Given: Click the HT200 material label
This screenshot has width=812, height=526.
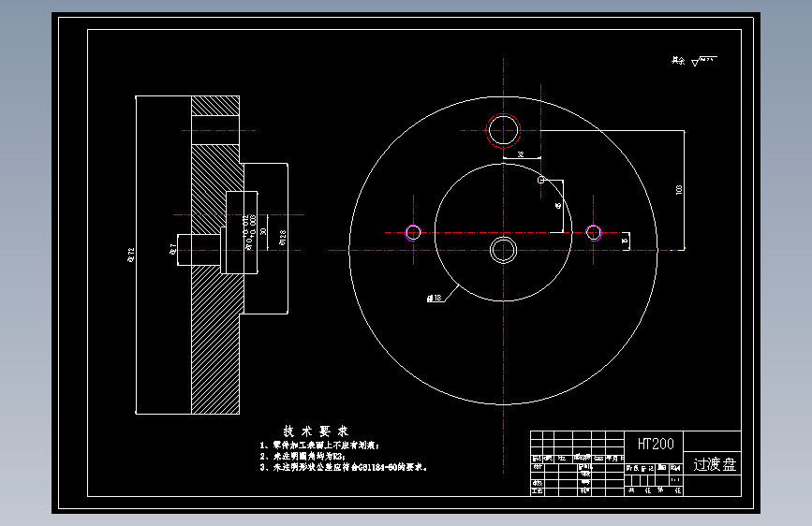Looking at the screenshot, I should pos(656,444).
